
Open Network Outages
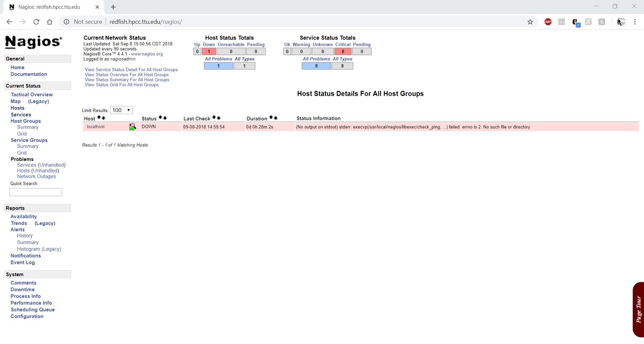[37, 176]
